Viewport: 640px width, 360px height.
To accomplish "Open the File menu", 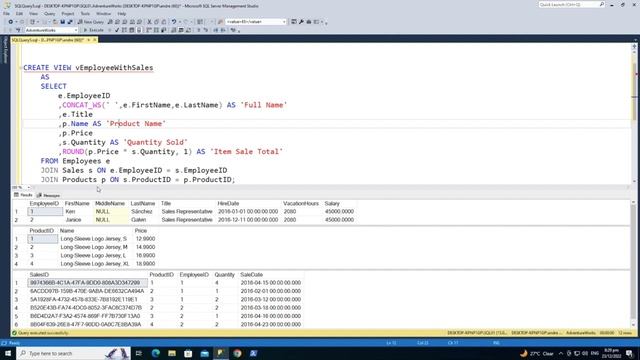I will pyautogui.click(x=7, y=13).
